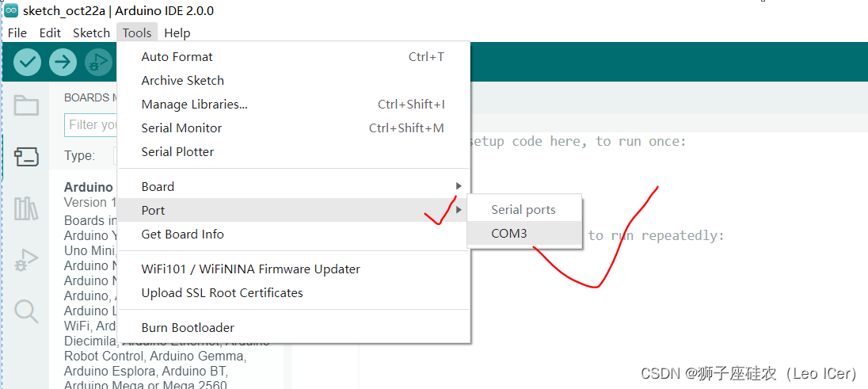Click the Arduino board package title
Image resolution: width=868 pixels, height=389 pixels.
(x=89, y=187)
